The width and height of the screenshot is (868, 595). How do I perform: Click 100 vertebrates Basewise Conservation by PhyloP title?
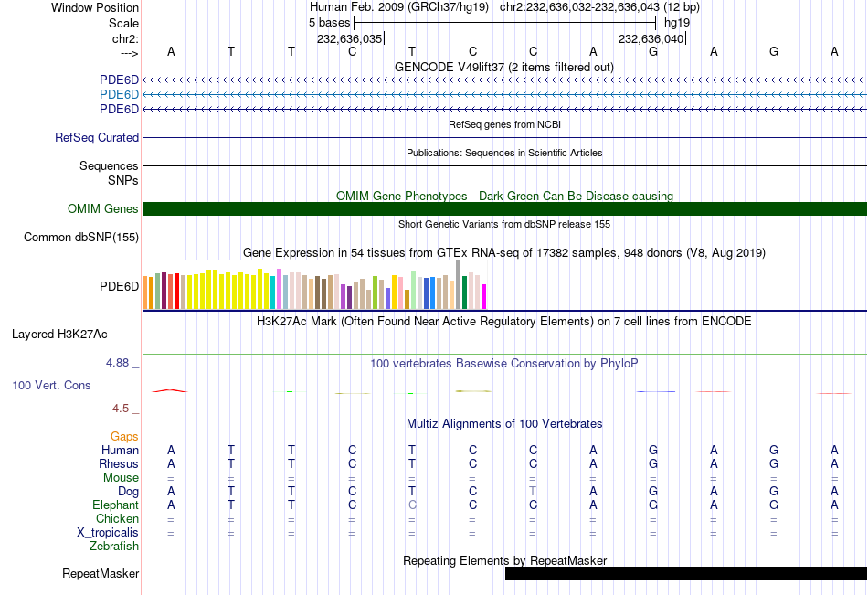pos(504,364)
